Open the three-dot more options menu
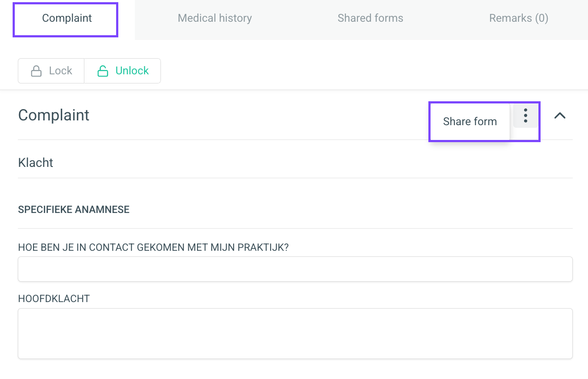The image size is (588, 379). point(525,116)
